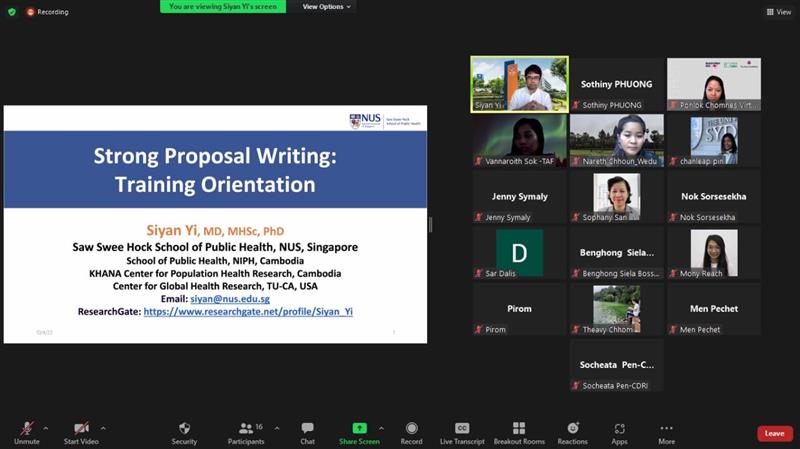Start recording with Record button
800x449 pixels.
pos(411,429)
